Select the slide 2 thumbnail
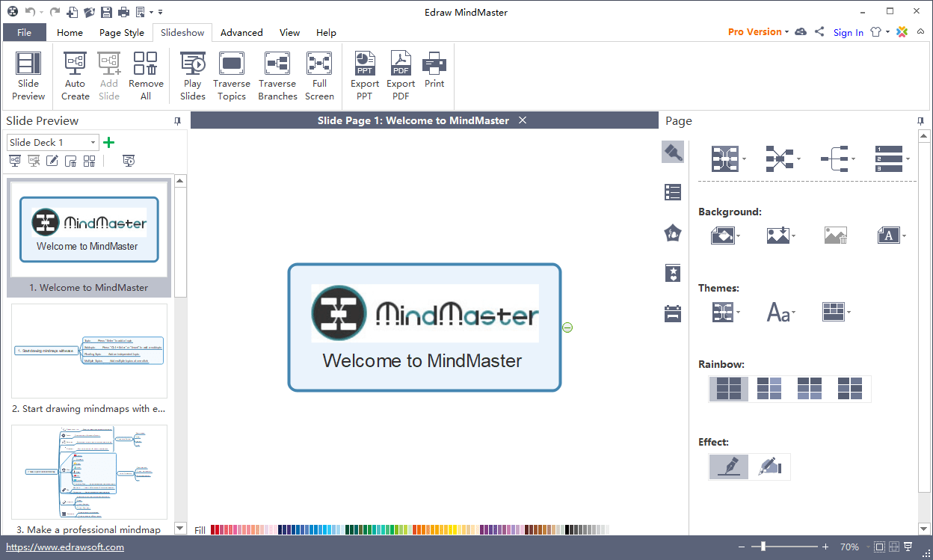 coord(90,351)
